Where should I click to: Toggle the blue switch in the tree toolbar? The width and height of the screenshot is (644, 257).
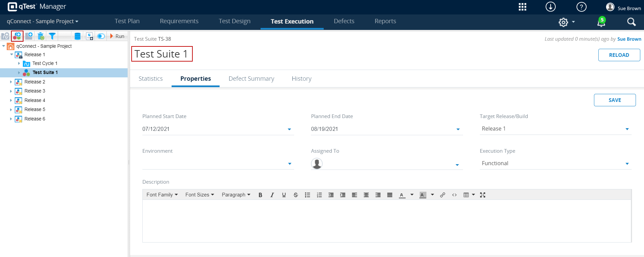[101, 36]
